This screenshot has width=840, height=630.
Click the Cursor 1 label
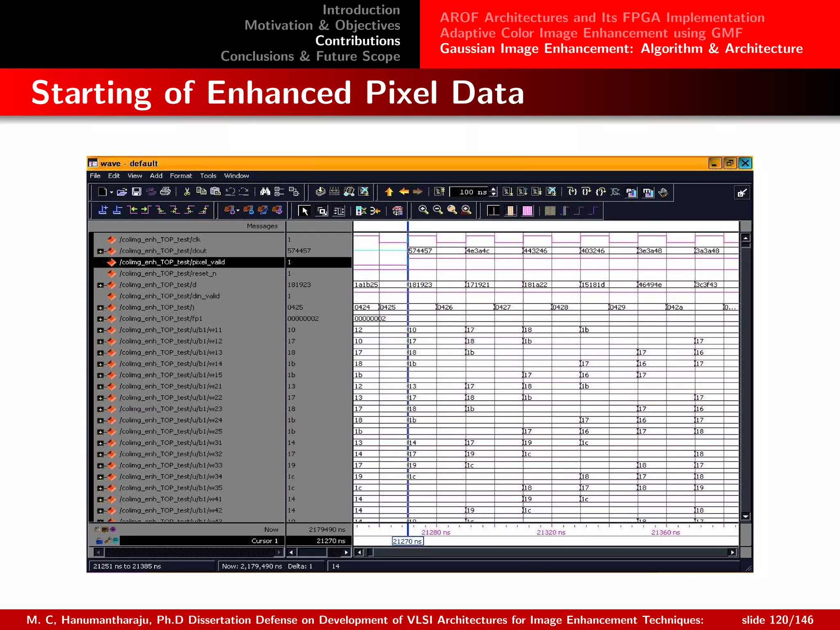point(265,541)
